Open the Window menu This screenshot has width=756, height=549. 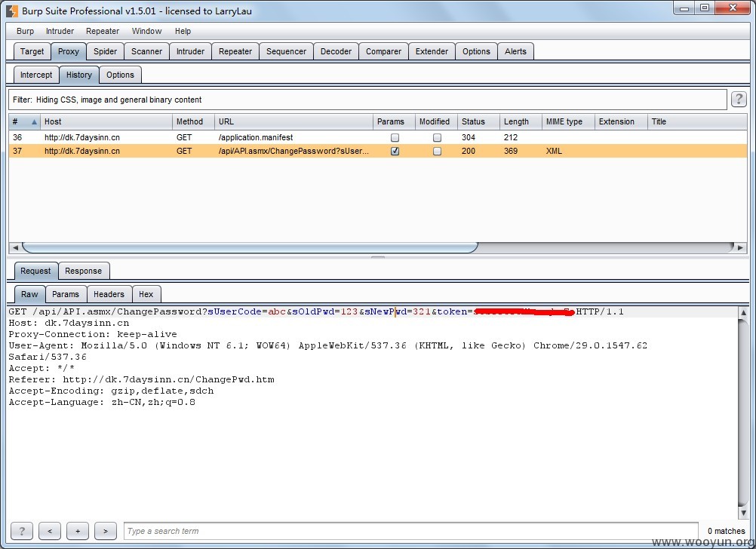pyautogui.click(x=146, y=31)
